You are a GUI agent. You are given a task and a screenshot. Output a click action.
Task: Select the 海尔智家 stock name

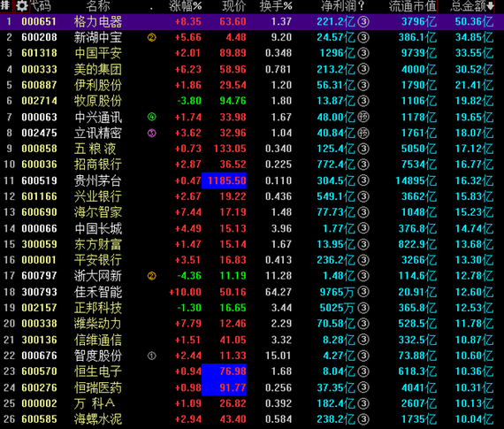(x=98, y=212)
